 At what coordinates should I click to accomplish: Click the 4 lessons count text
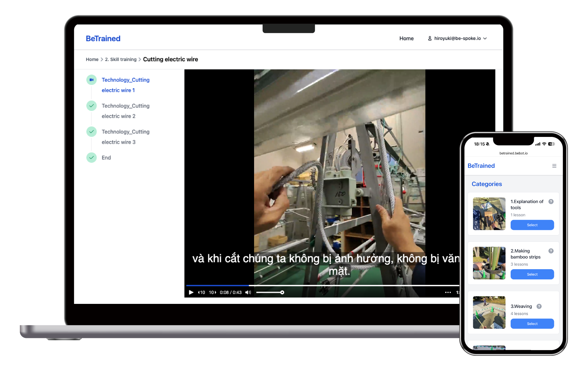(519, 313)
